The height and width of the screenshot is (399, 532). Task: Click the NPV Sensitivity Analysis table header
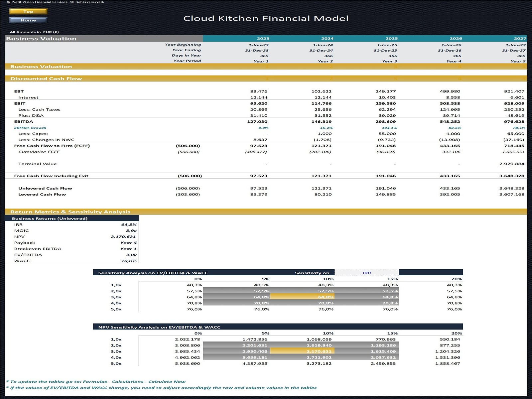[159, 327]
